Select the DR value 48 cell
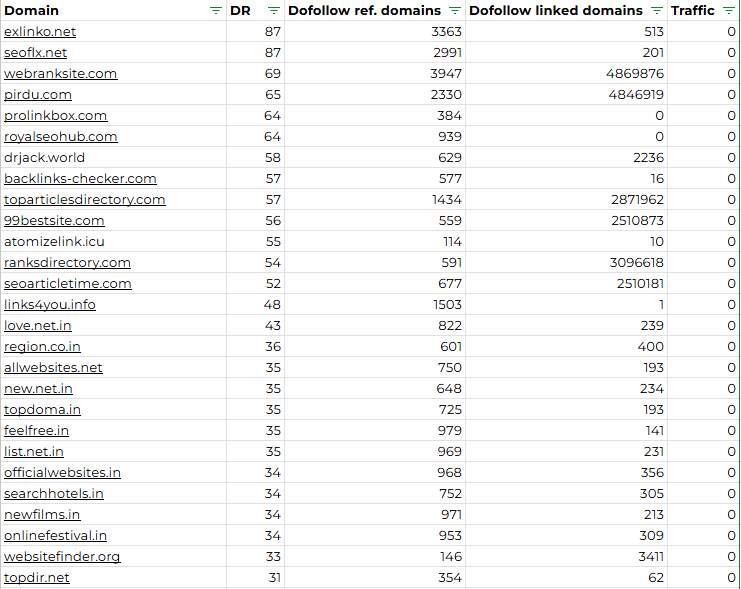This screenshot has width=741, height=589. click(x=256, y=304)
